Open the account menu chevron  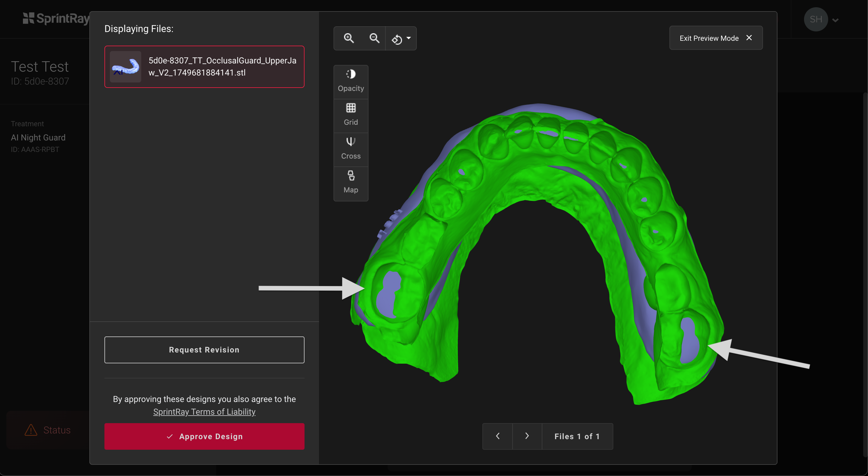point(835,20)
